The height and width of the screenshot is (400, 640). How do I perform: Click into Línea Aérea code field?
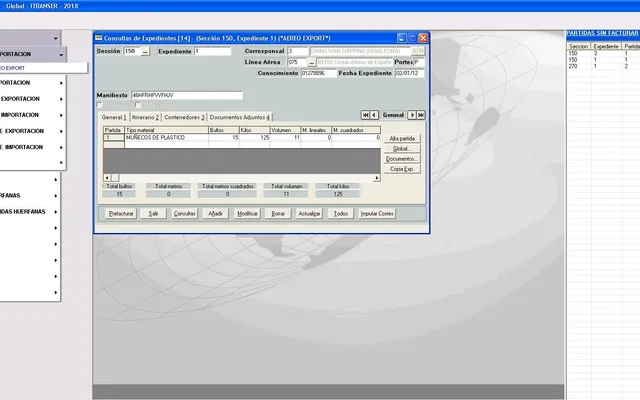point(297,62)
